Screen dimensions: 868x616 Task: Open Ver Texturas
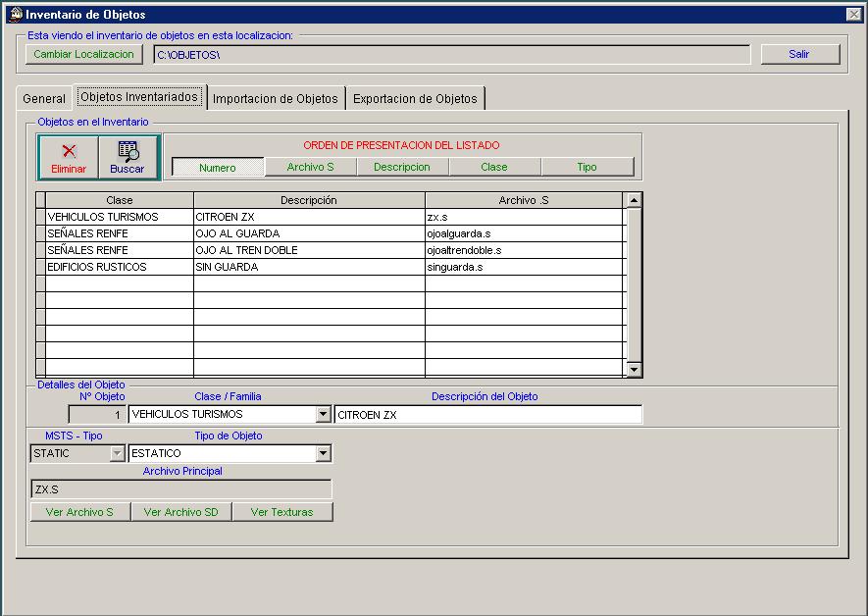(x=282, y=511)
